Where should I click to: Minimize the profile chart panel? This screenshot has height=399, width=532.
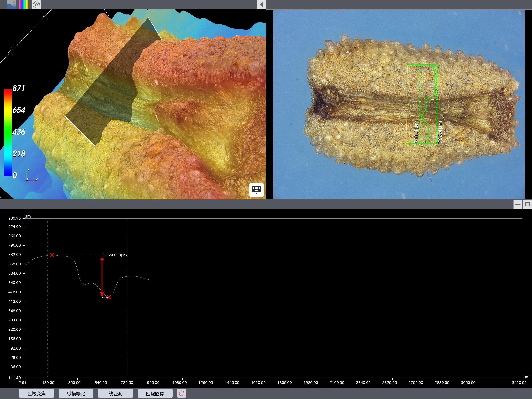click(x=518, y=204)
